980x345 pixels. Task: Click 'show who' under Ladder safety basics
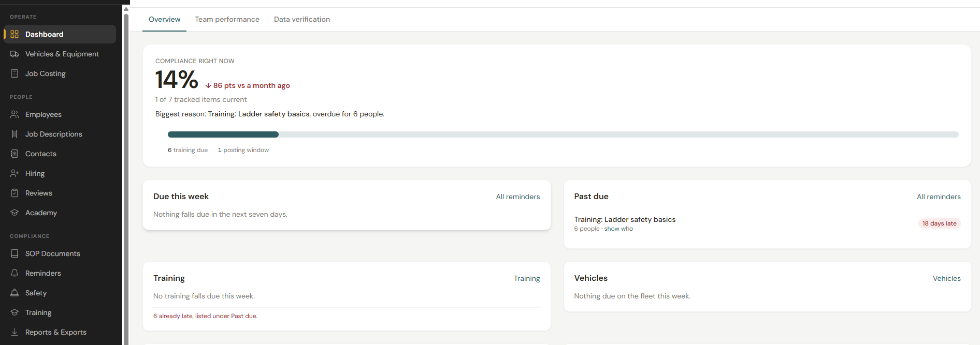tap(618, 229)
